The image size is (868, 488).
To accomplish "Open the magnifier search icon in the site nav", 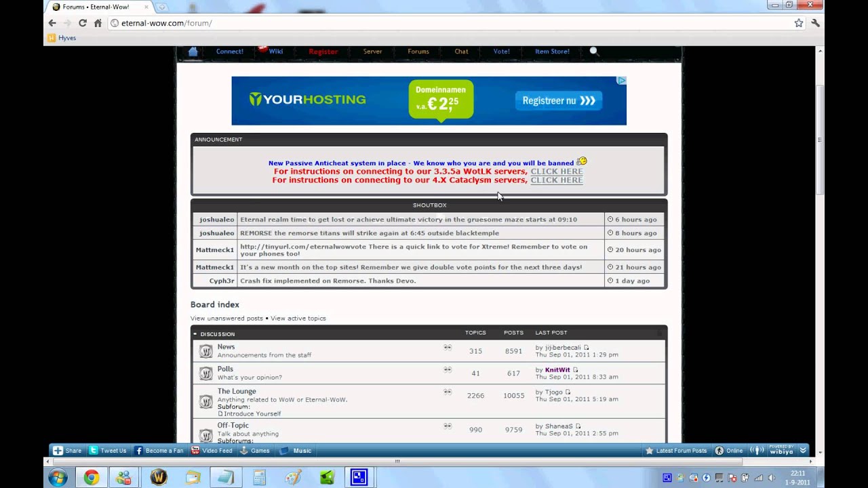I will (594, 52).
